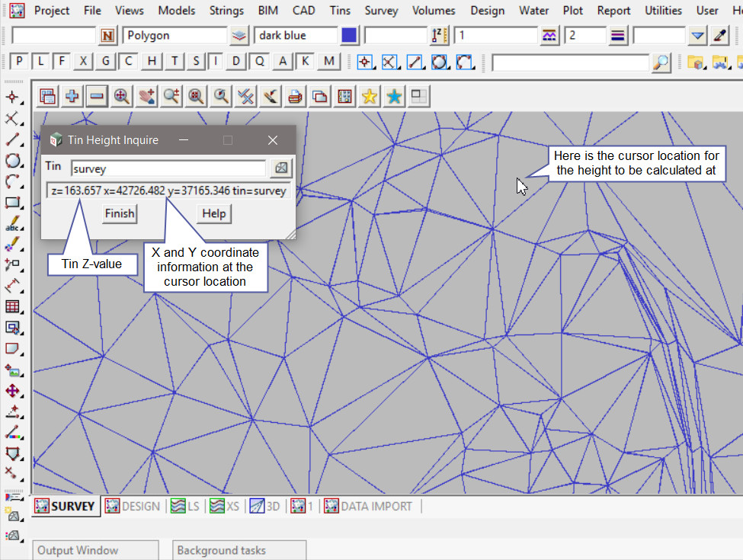Viewport: 743px width, 560px height.
Task: Toggle the 'M' snap button
Action: tap(328, 62)
